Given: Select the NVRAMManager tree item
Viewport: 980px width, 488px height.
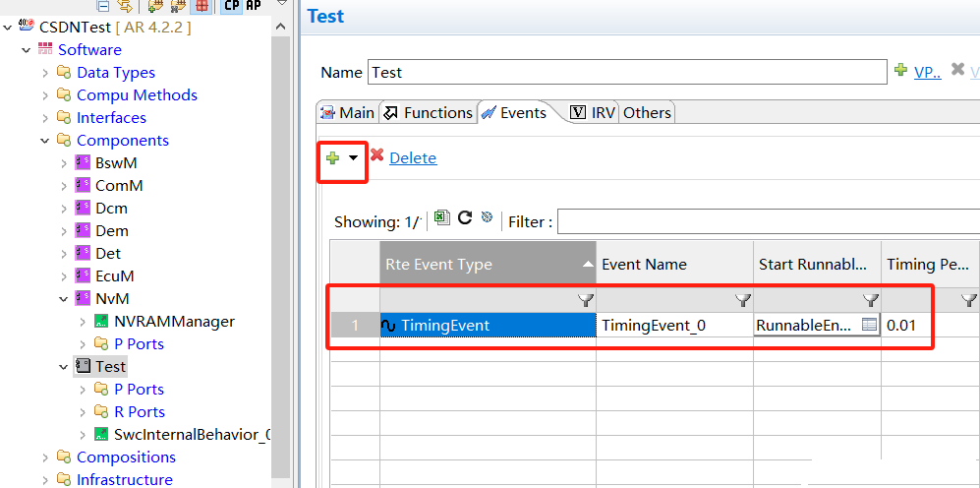Looking at the screenshot, I should [174, 322].
